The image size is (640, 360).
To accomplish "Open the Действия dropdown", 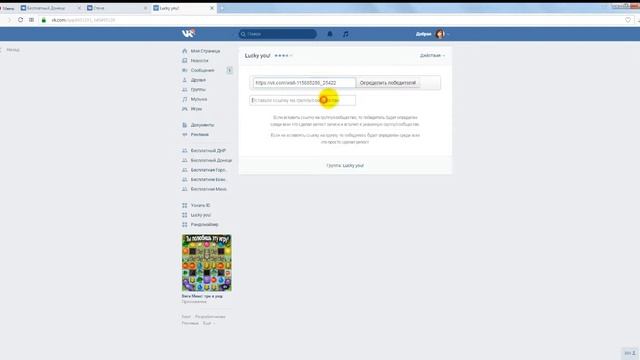I will pyautogui.click(x=432, y=56).
